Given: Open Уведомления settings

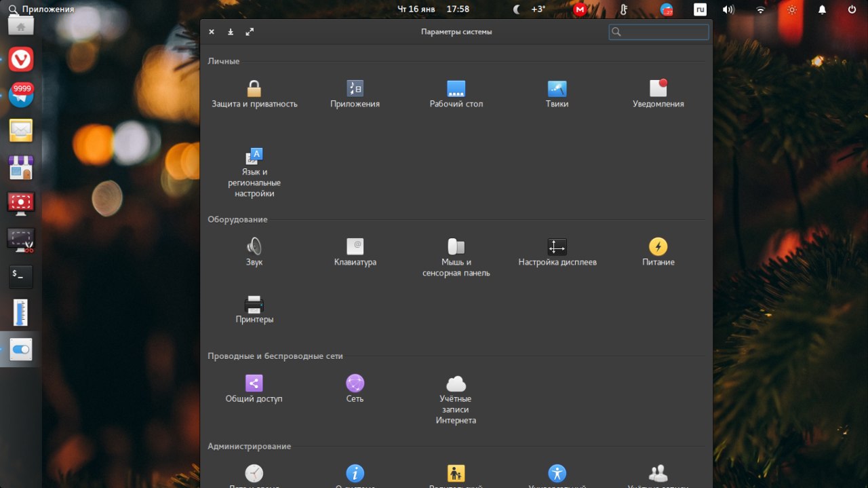Looking at the screenshot, I should pos(658,94).
